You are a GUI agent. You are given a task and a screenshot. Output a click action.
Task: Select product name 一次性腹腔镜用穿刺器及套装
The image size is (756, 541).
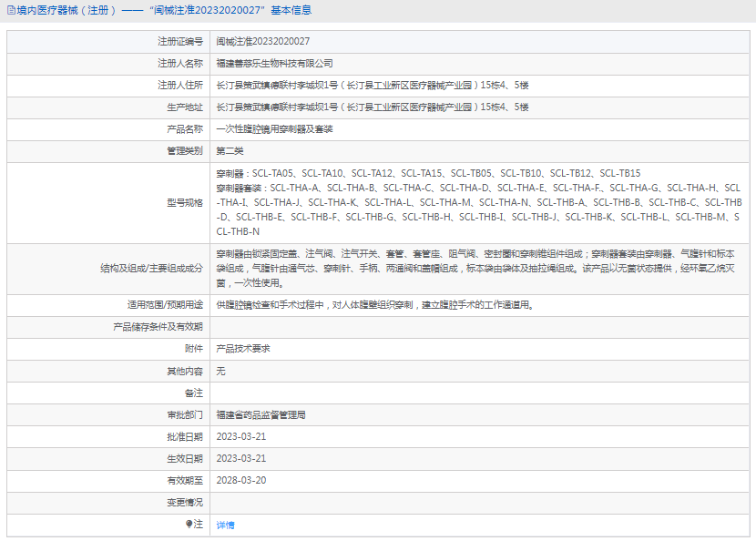[274, 129]
